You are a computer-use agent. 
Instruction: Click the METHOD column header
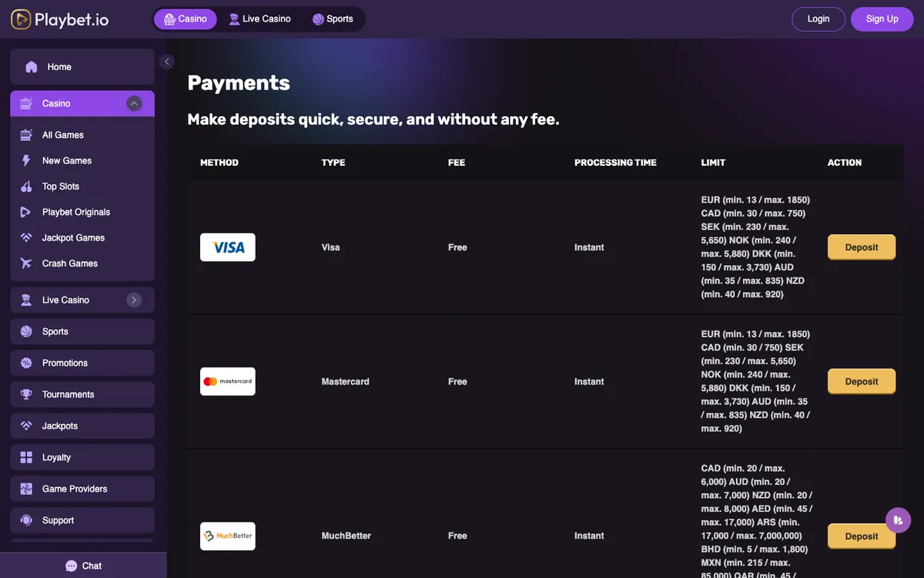[x=219, y=163]
